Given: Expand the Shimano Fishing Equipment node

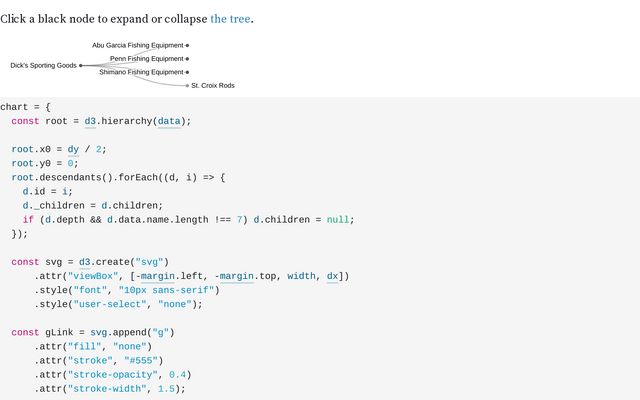Looking at the screenshot, I should click(x=187, y=72).
